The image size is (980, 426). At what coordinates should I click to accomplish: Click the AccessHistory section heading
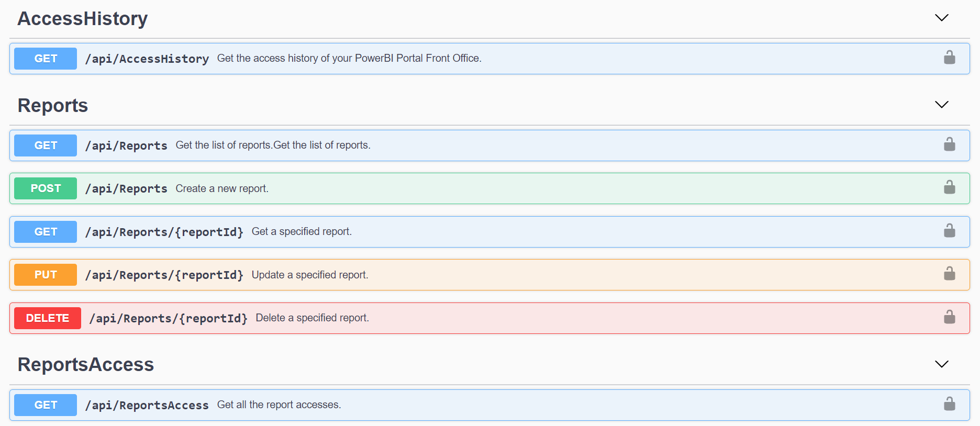coord(83,19)
